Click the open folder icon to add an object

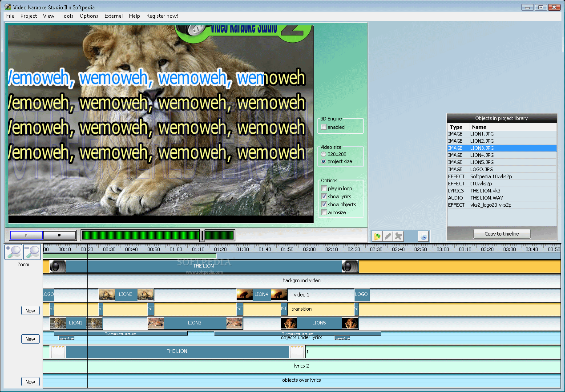pyautogui.click(x=376, y=236)
